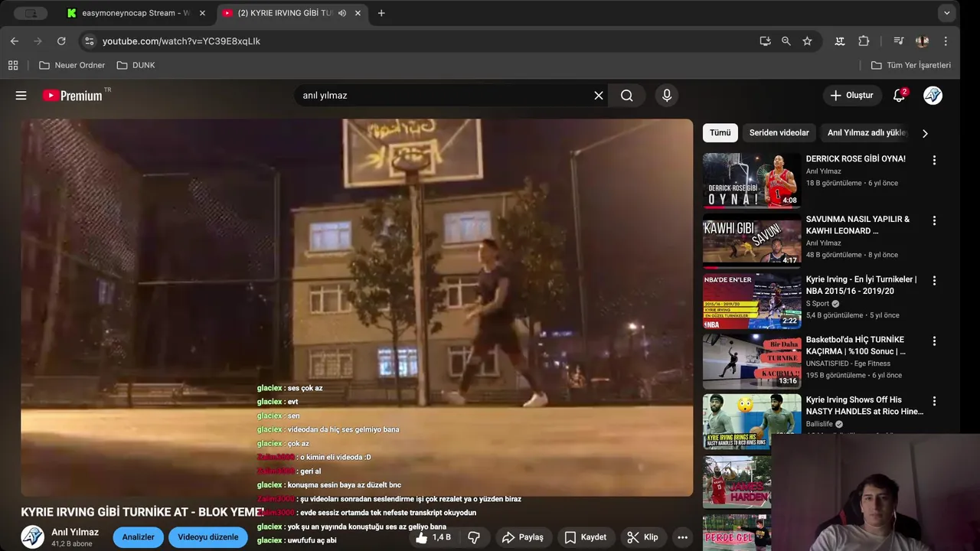
Task: Open the Neuer Ordner bookmark folder
Action: (72, 65)
